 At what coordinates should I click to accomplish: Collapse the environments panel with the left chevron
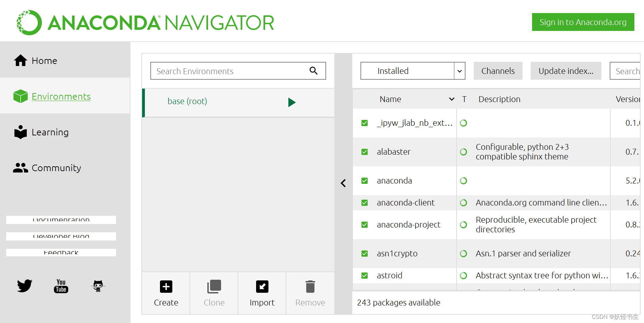[x=343, y=183]
